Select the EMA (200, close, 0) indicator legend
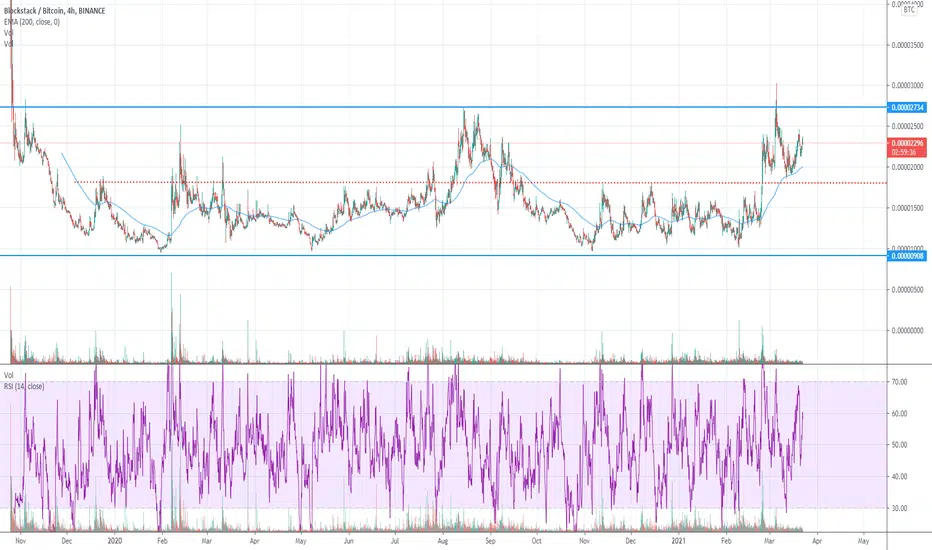This screenshot has height=550, width=932. (32, 22)
